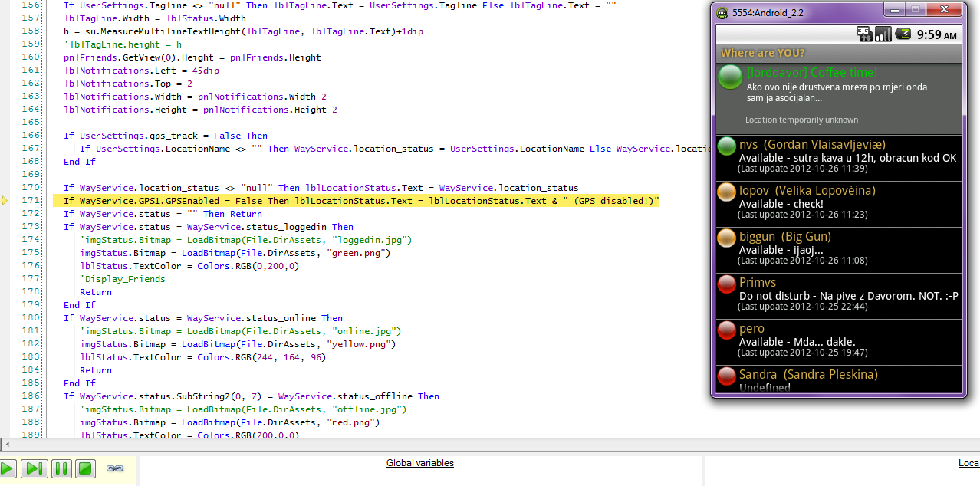Click Sandra's red status circle
This screenshot has height=486, width=980.
click(x=726, y=376)
